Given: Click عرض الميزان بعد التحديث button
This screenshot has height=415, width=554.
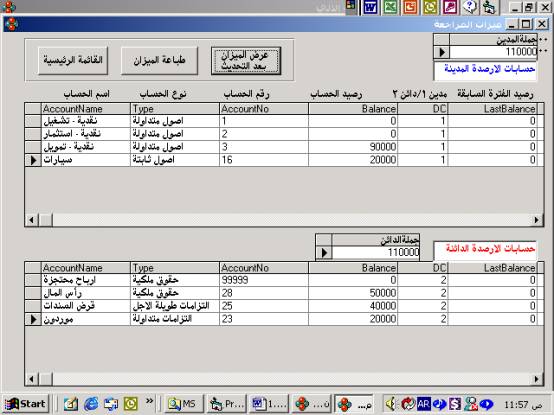Looking at the screenshot, I should coord(246,61).
